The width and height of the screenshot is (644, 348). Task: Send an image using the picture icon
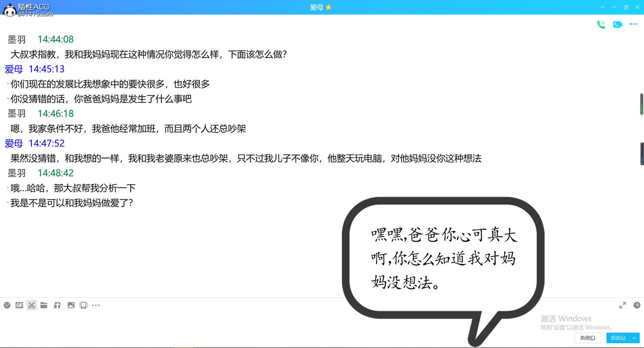tap(70, 305)
